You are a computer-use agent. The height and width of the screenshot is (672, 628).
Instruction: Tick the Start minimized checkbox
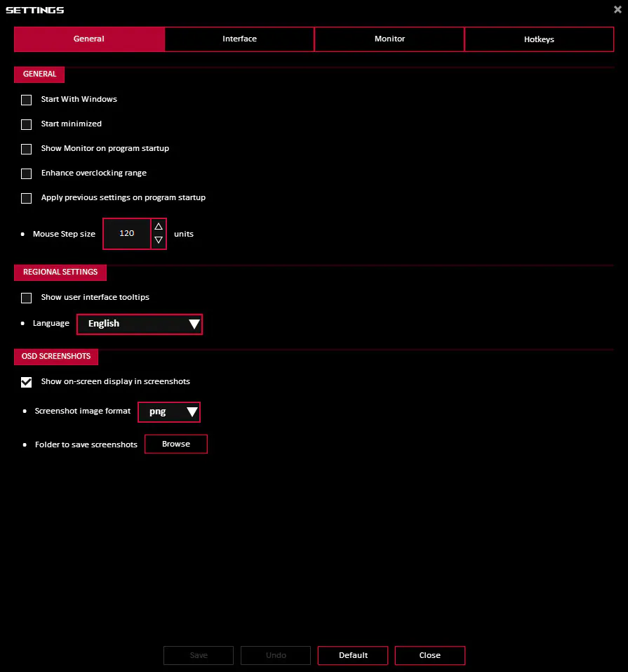[27, 124]
